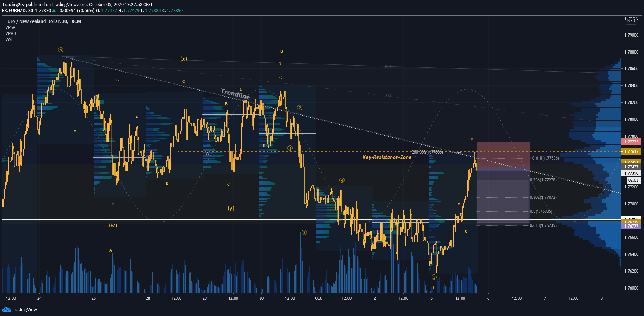
Task: Select the 8/1 Gann fan label
Action: point(388,67)
